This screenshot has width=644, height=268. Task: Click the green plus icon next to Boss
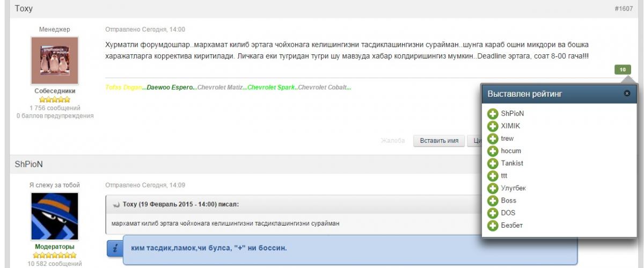coord(493,201)
